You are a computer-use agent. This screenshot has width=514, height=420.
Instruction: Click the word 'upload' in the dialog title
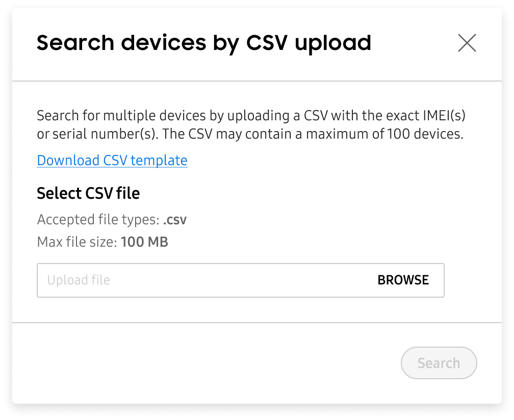333,43
